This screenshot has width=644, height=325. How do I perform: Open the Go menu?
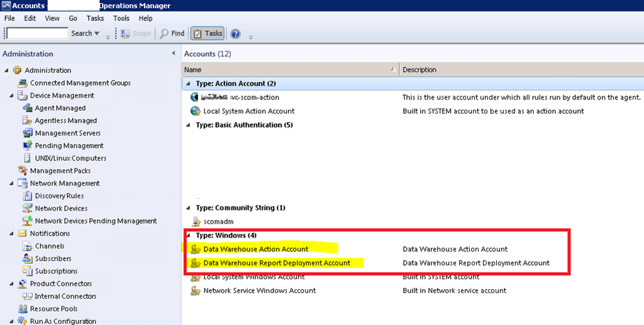click(73, 18)
